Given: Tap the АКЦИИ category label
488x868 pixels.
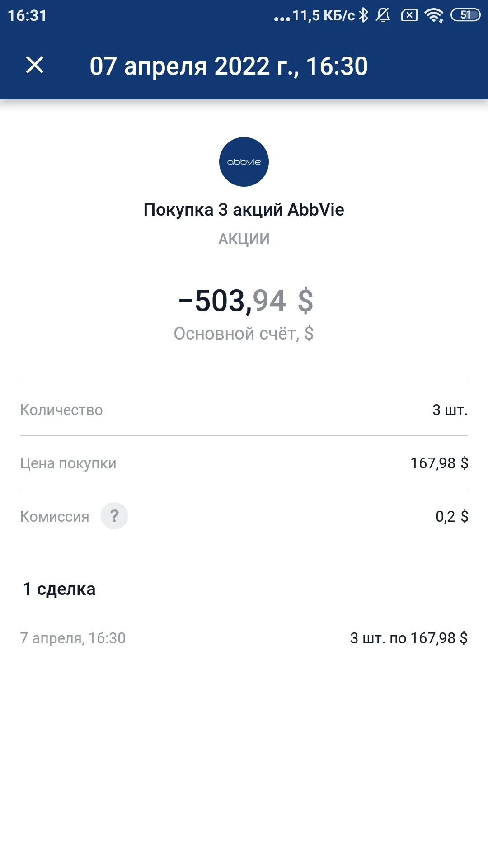Looking at the screenshot, I should [x=244, y=239].
